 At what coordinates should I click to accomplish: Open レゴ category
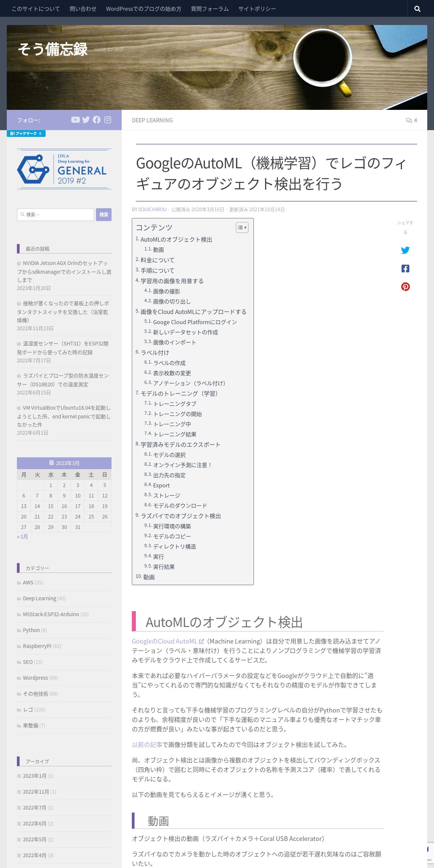(x=28, y=709)
